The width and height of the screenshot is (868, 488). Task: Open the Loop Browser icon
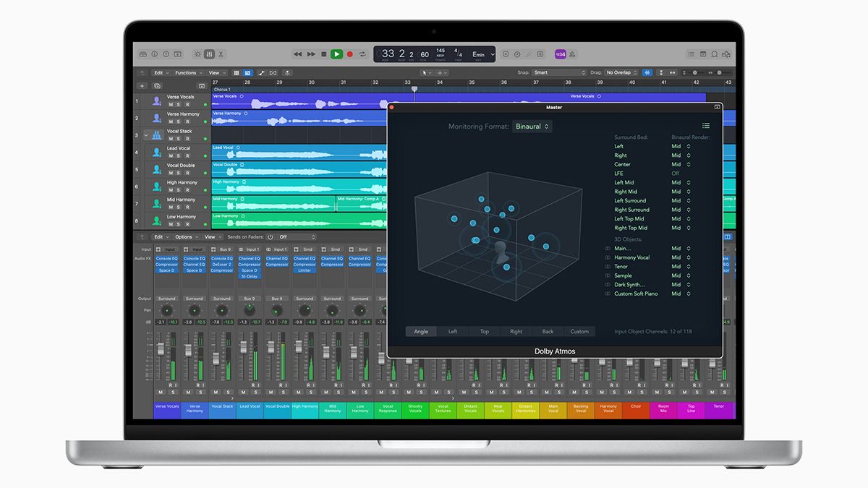point(715,54)
